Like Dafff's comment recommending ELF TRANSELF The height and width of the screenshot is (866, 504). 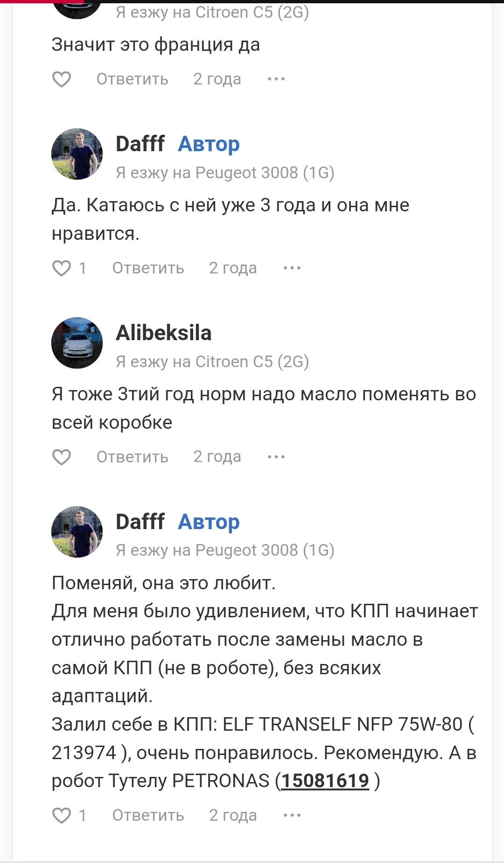(x=61, y=816)
